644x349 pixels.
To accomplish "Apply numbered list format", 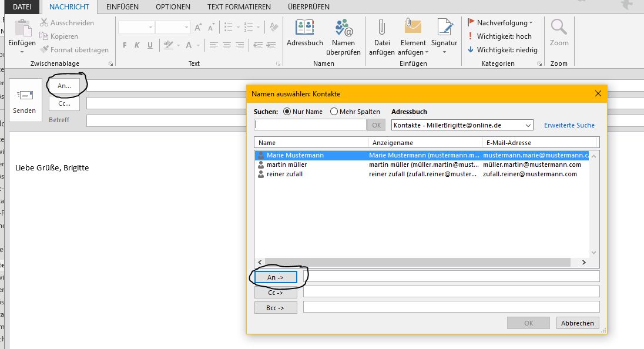I will [249, 28].
